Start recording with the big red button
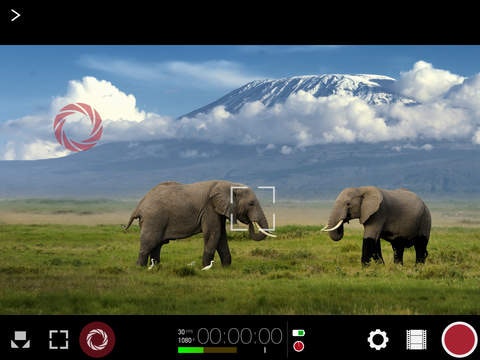 point(460,340)
